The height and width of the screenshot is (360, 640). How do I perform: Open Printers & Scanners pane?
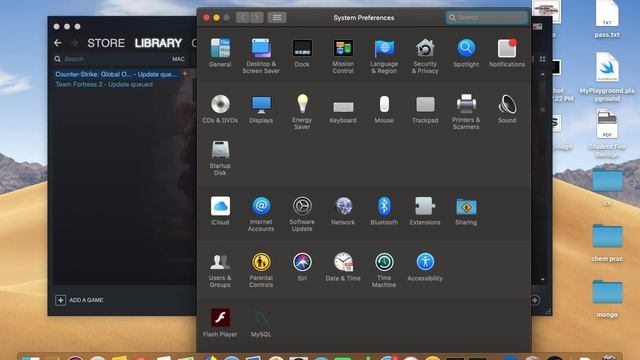click(466, 112)
